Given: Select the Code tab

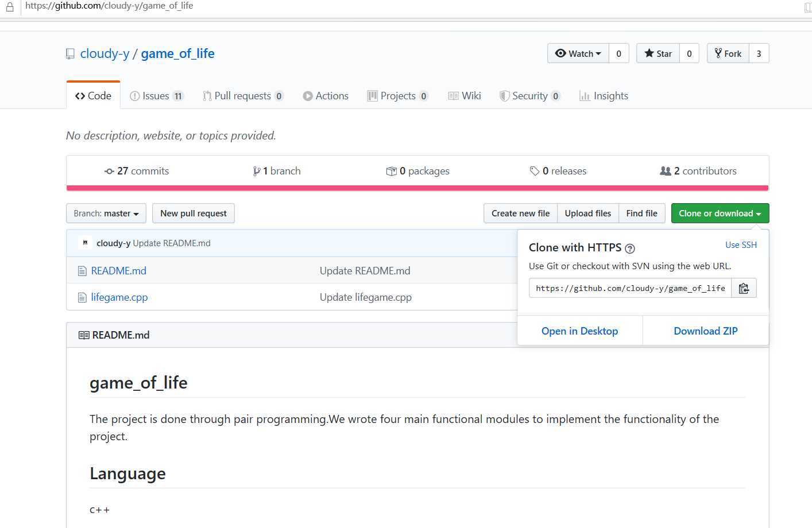Looking at the screenshot, I should pos(93,96).
